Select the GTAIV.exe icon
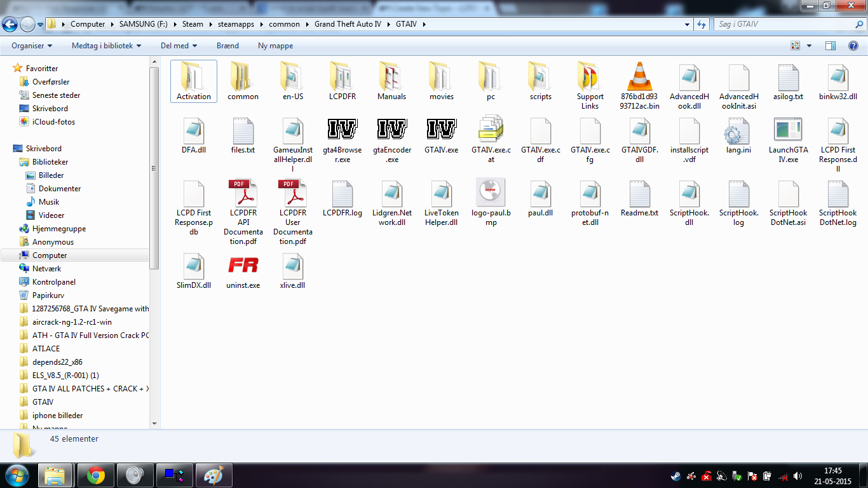This screenshot has width=868, height=488. (442, 130)
